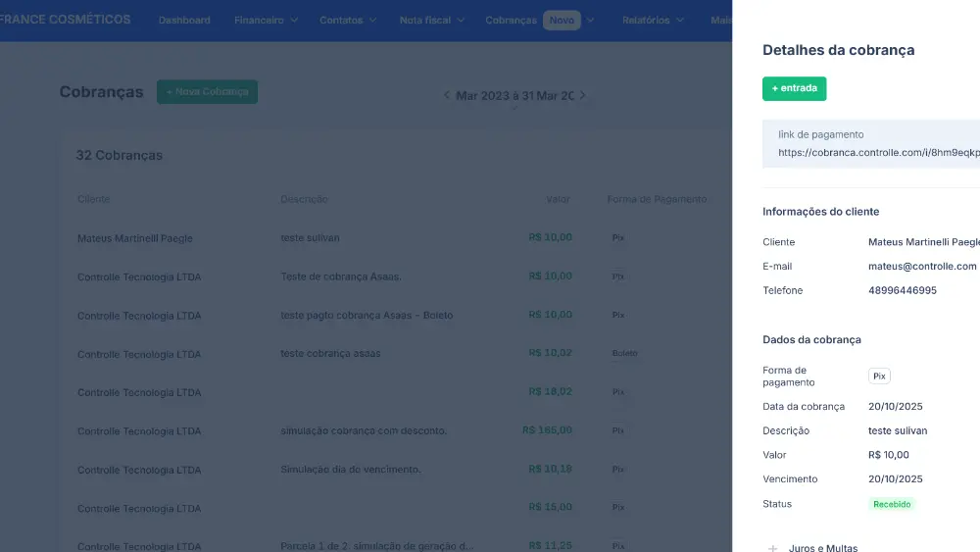Click the 32 Cobranças heading
The height and width of the screenshot is (552, 980).
click(119, 155)
